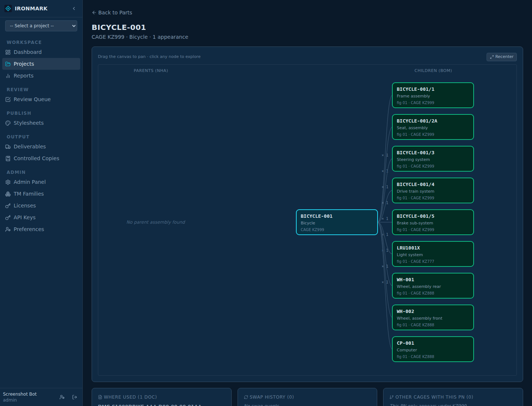Screen dimensions: 532x406
Task: Click the API Keys key icon
Action: (x=8, y=218)
